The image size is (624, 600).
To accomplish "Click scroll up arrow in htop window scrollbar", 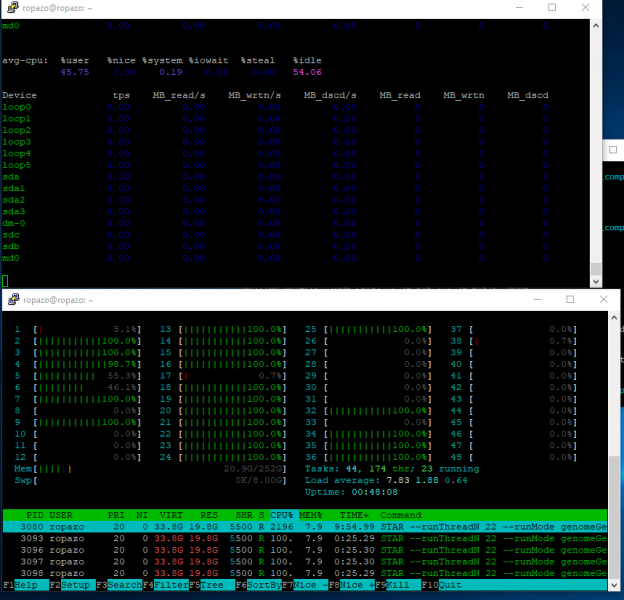I will pyautogui.click(x=614, y=318).
